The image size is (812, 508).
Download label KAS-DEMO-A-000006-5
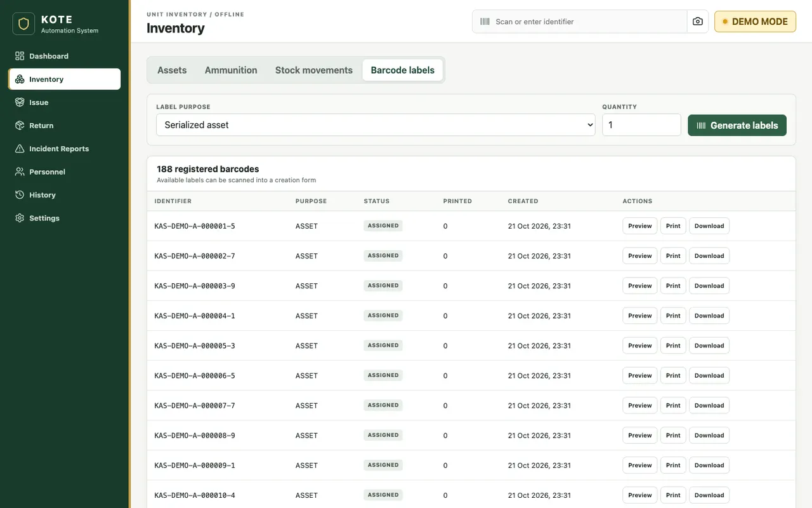click(709, 375)
